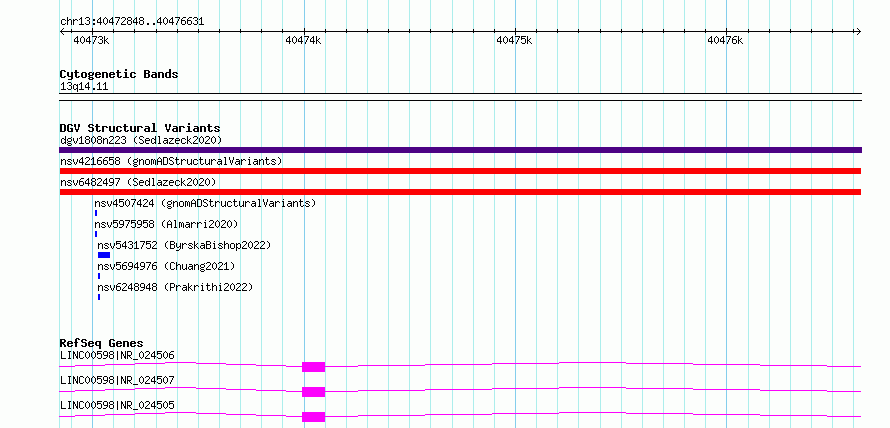
Task: Click the red nsv6482497 variant bar
Action: pos(460,192)
